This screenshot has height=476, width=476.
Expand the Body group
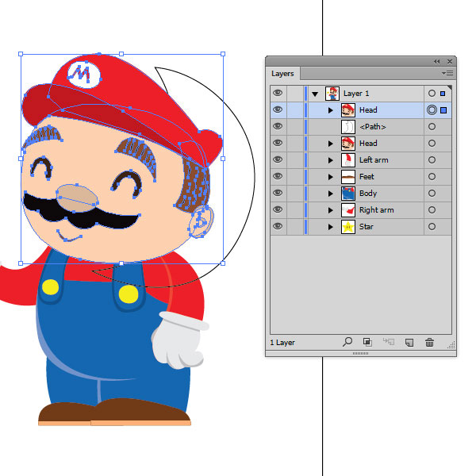click(331, 194)
